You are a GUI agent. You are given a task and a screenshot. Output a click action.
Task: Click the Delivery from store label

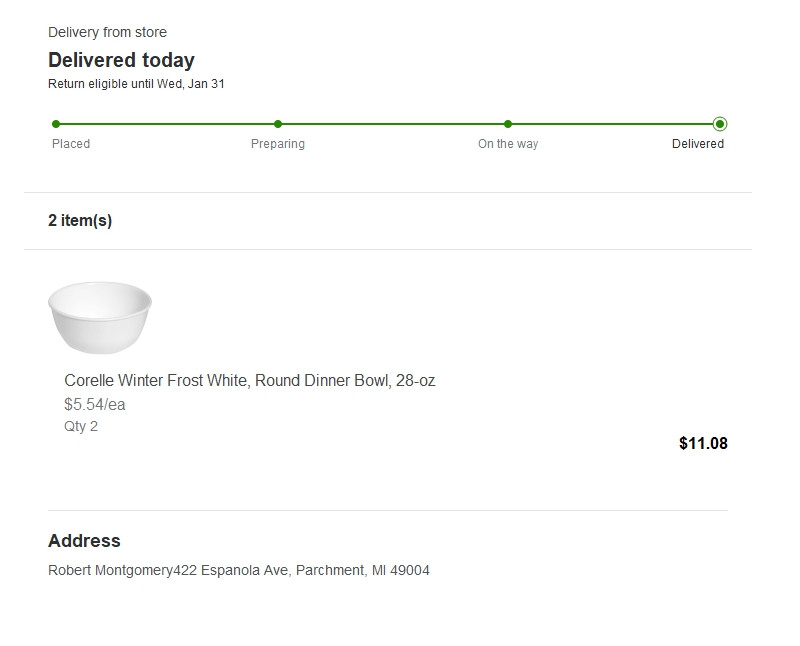(107, 33)
